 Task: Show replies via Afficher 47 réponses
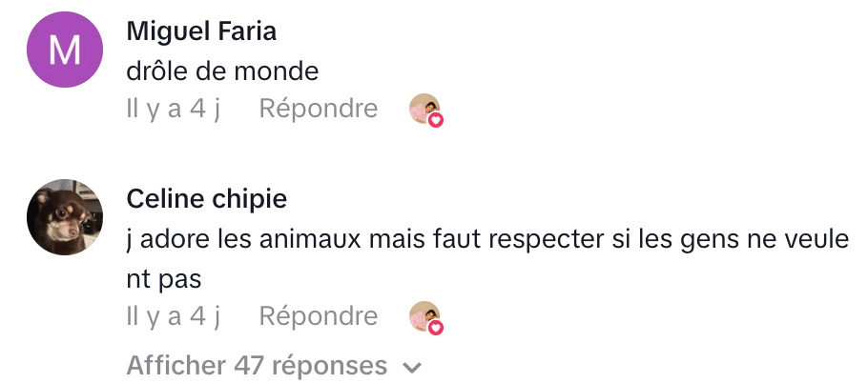257,366
